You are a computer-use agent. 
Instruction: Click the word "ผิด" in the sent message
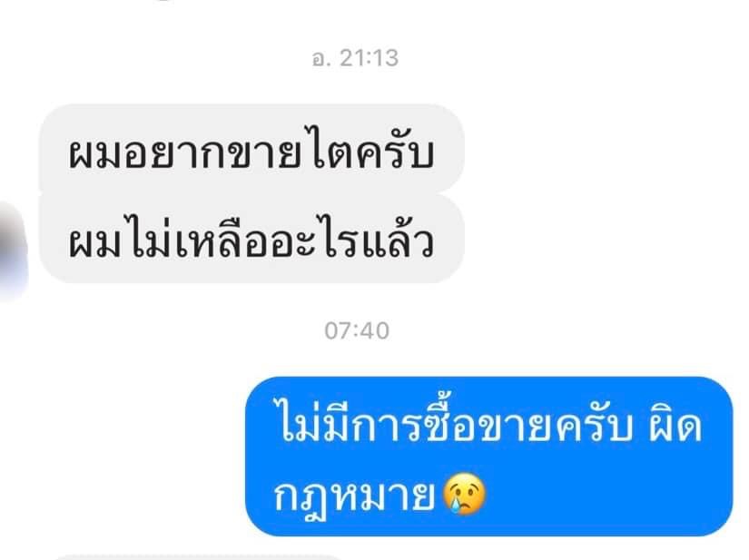(675, 427)
